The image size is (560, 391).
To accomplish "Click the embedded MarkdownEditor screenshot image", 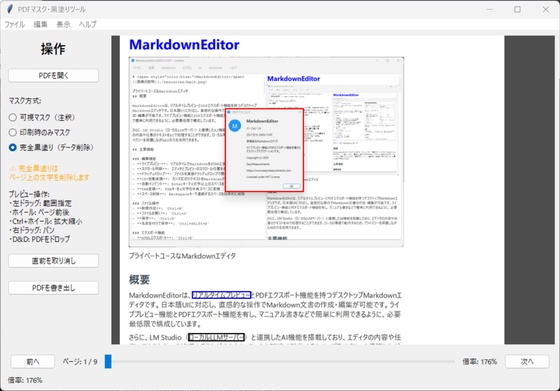I will (266, 152).
